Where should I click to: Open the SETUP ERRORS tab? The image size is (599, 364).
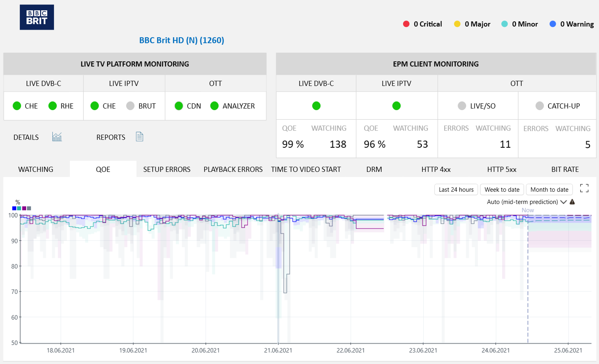(x=167, y=169)
